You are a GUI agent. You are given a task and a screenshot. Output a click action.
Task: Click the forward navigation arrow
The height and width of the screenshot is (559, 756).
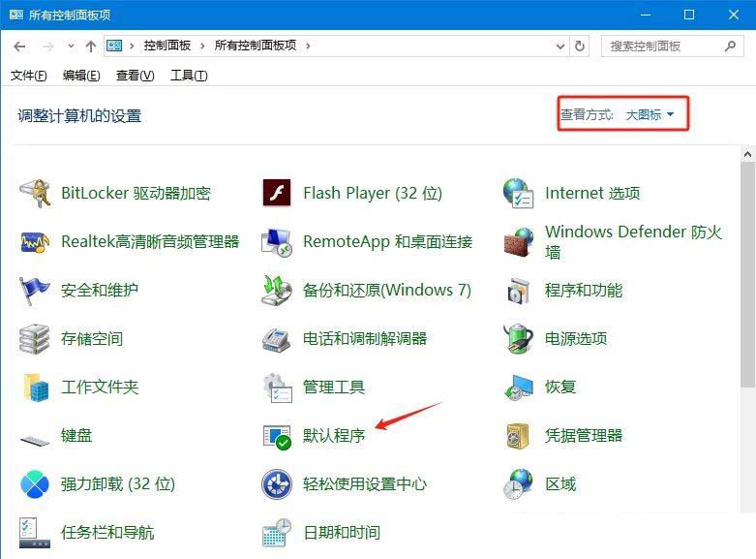[47, 47]
